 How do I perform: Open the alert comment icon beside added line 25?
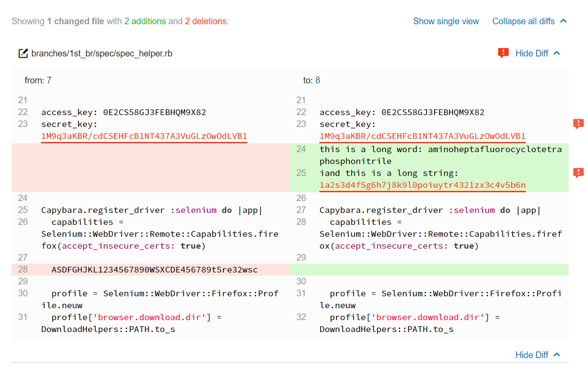click(578, 173)
